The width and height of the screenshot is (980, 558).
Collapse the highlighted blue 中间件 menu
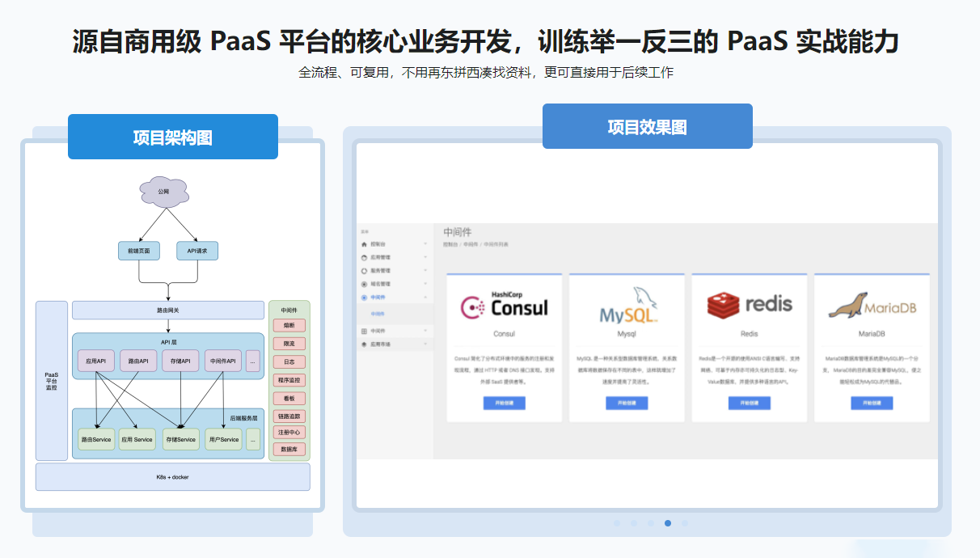[x=425, y=298]
